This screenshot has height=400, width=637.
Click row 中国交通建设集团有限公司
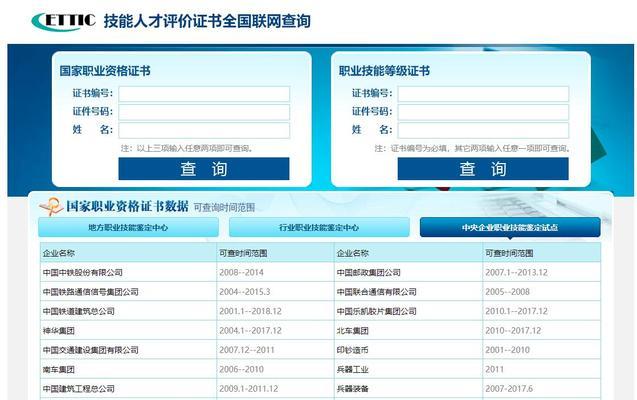coord(91,350)
